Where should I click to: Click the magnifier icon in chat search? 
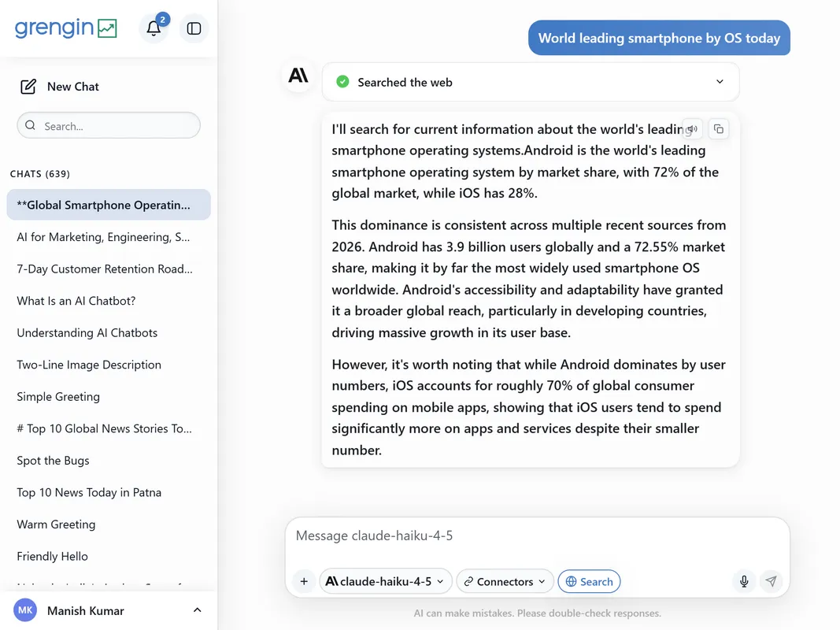coord(31,125)
